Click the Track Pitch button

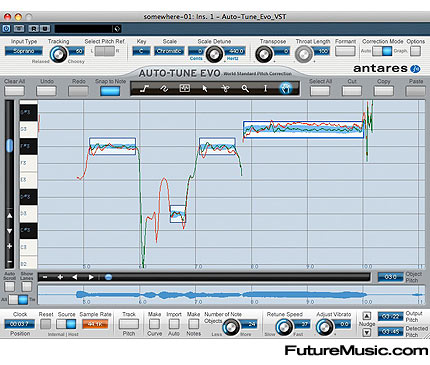(x=129, y=324)
